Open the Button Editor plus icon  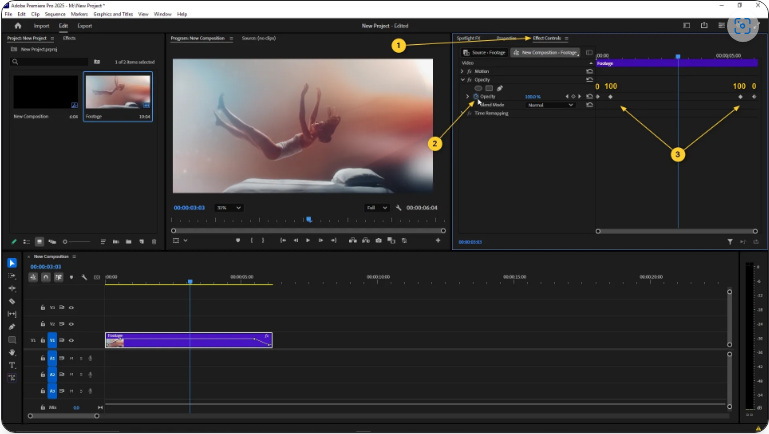point(438,240)
